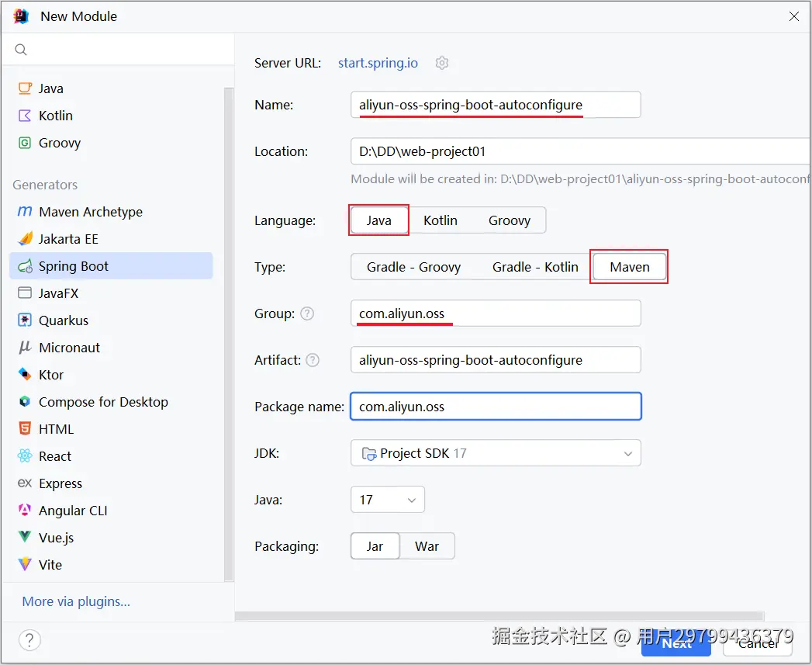The width and height of the screenshot is (812, 665).
Task: Click the search magnifier icon
Action: tap(21, 49)
